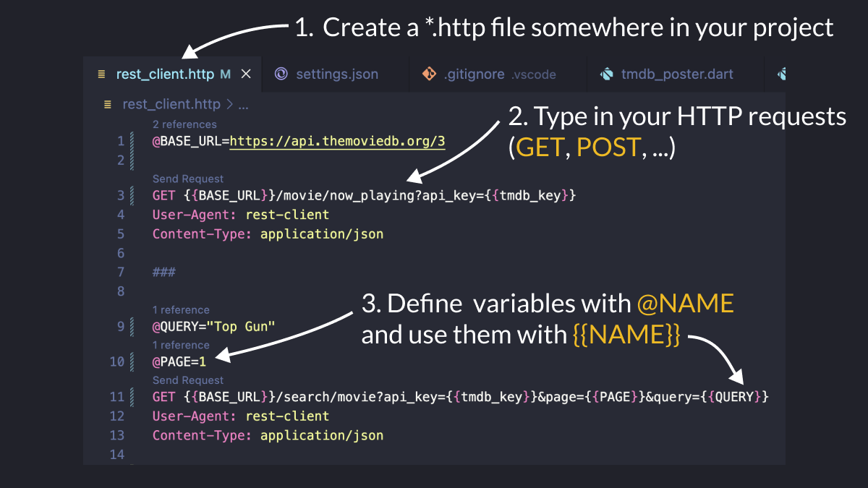Click the file icon in the breadcrumb bar
This screenshot has height=488, width=868.
(x=107, y=103)
